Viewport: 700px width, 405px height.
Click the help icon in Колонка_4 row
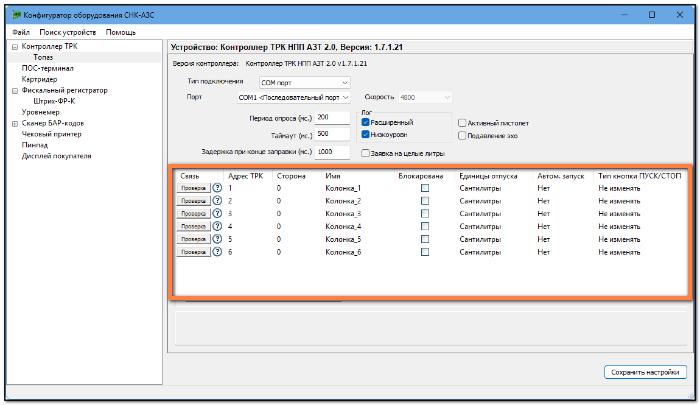click(217, 226)
